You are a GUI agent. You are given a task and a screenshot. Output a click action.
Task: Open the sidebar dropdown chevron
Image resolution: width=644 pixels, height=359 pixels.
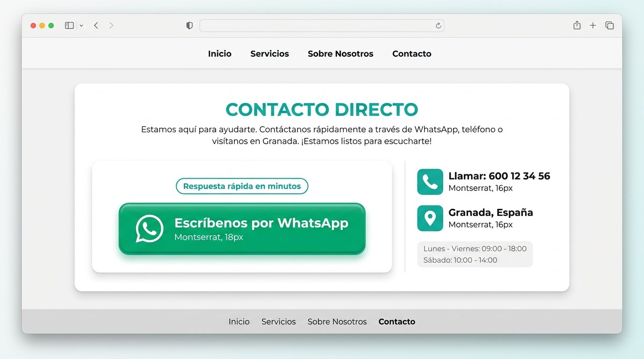pos(81,26)
